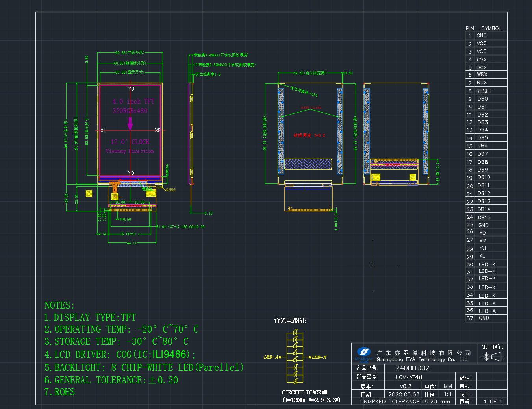532x409 pixels.
Task: Click the third-angle projection symbol
Action: [492, 357]
